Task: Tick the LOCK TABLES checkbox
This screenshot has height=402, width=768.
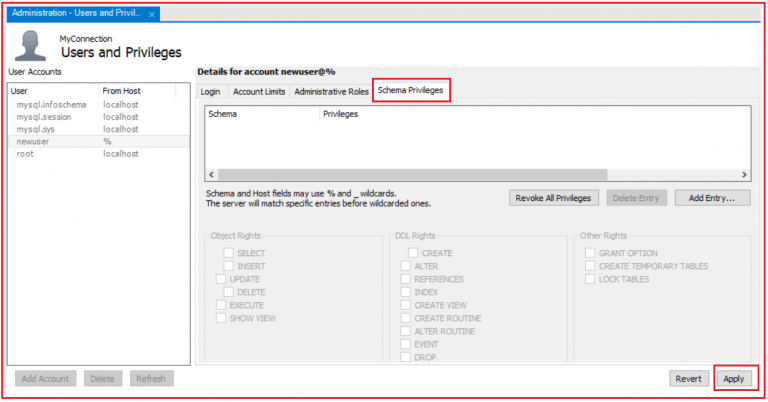Action: (x=590, y=279)
